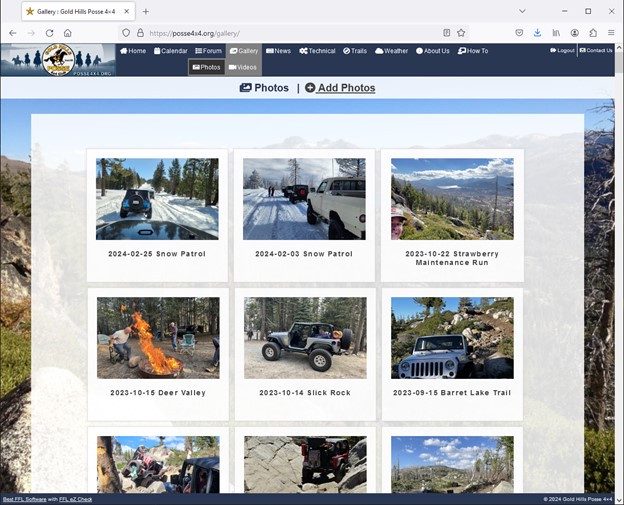Click Best FFL Software footer link
The height and width of the screenshot is (505, 624).
[24, 499]
